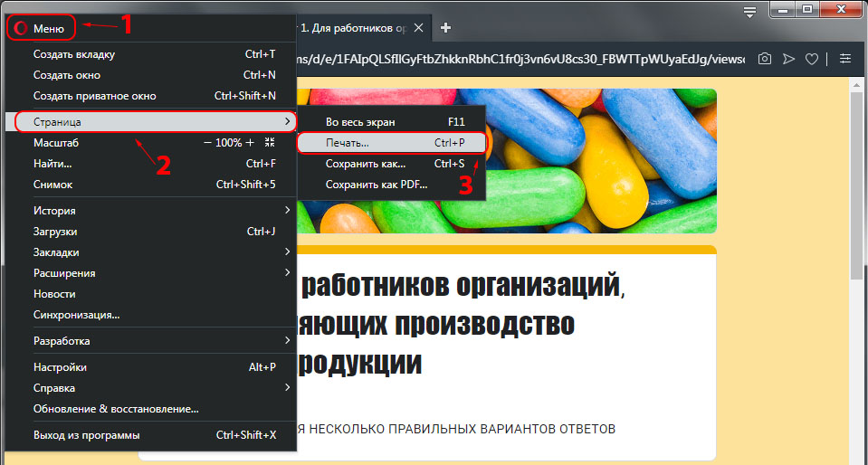Choose Сохранить как PDF... option

(377, 185)
